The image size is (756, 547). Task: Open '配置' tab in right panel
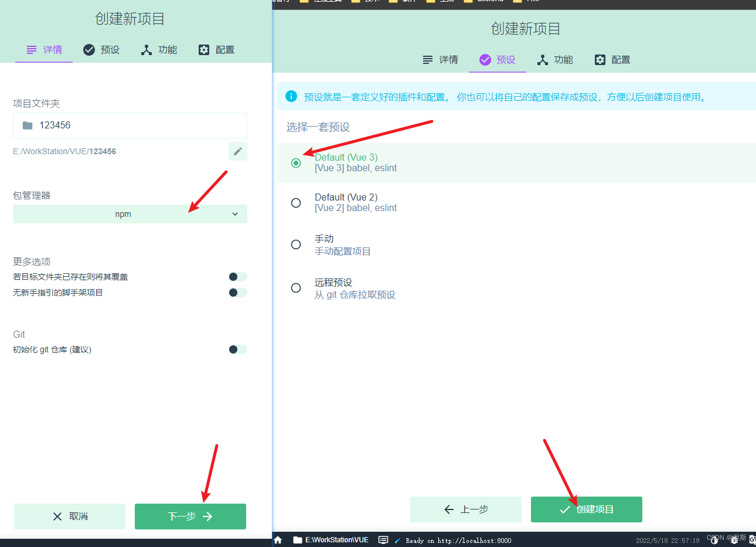(612, 60)
